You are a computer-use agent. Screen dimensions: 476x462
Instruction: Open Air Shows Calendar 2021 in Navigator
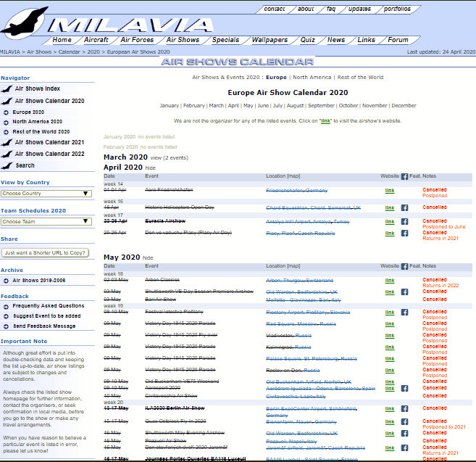49,142
